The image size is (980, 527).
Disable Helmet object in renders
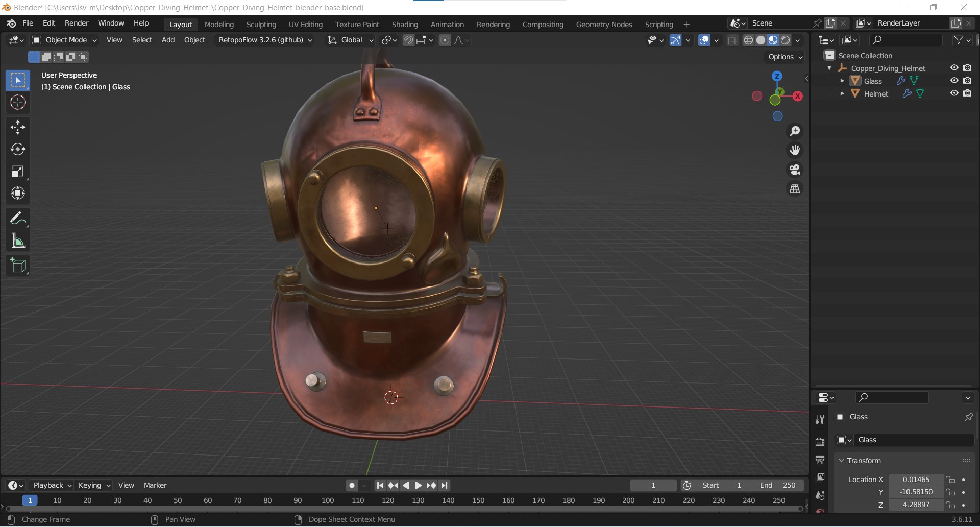967,93
